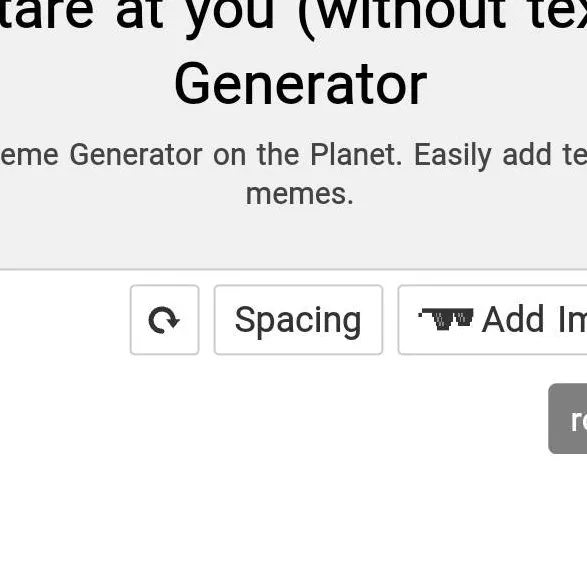Viewport: 587px width, 587px height.
Task: Click the rotate image arrow icon
Action: pyautogui.click(x=164, y=320)
